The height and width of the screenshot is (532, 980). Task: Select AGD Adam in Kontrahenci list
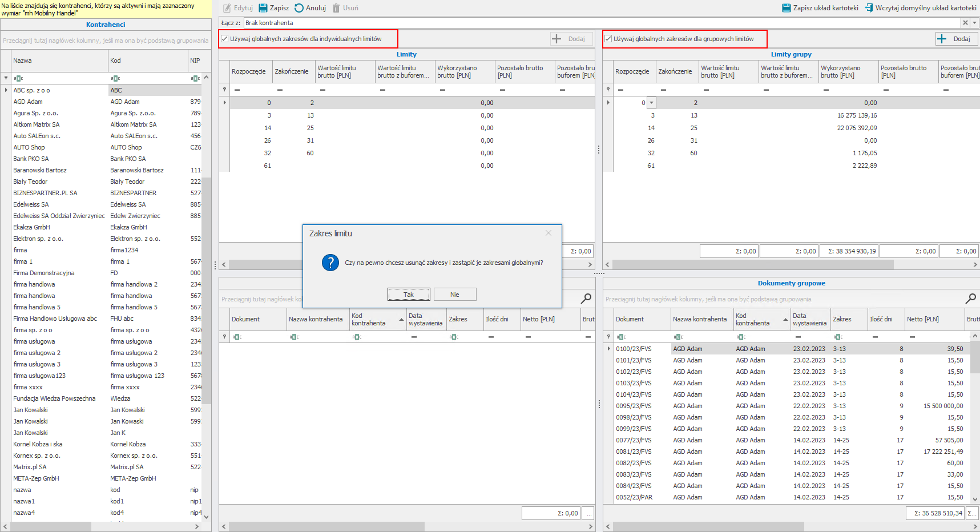(x=106, y=102)
